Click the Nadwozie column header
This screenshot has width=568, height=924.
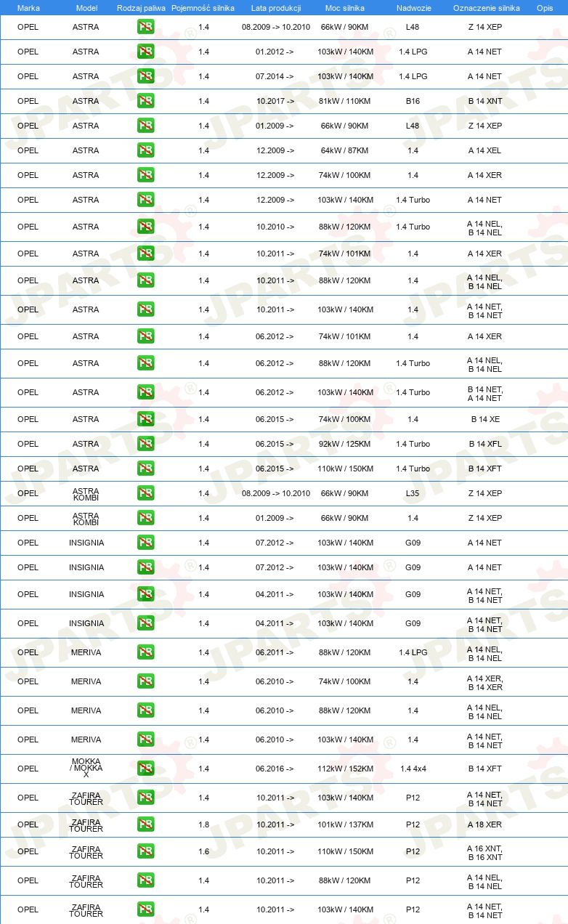[413, 7]
